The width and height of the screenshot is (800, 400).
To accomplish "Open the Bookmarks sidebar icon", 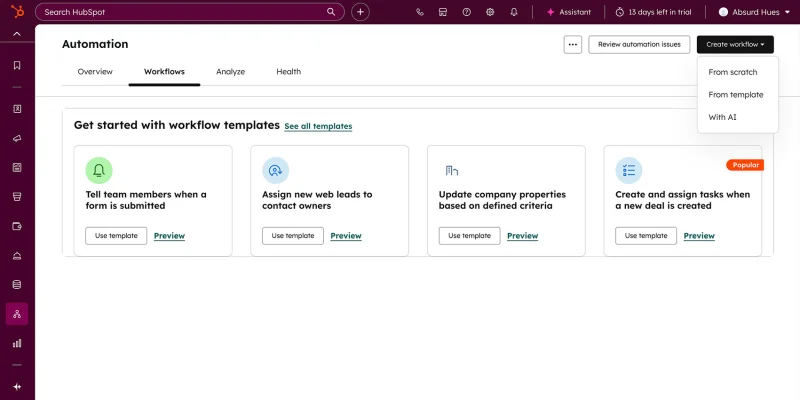I will point(17,65).
